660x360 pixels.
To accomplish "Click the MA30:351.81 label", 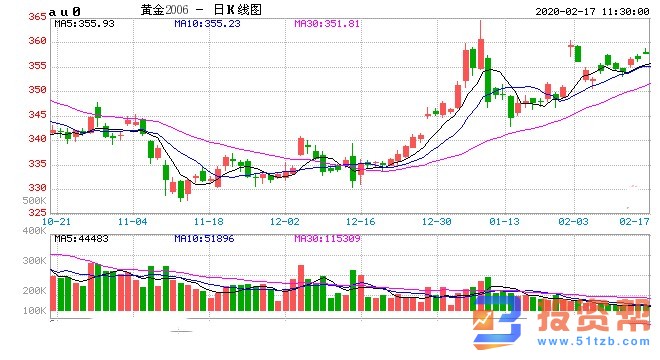I will [327, 24].
